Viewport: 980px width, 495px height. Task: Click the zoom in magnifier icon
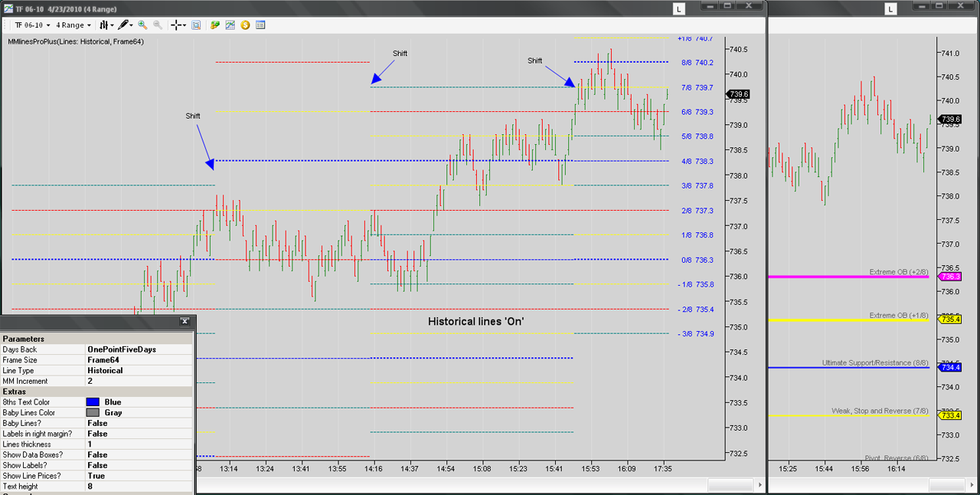tap(142, 25)
